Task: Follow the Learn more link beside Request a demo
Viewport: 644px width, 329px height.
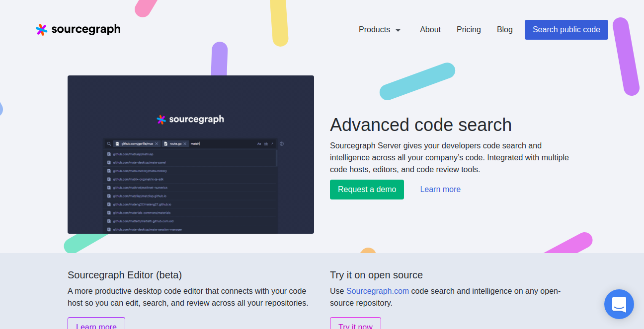Action: point(440,190)
